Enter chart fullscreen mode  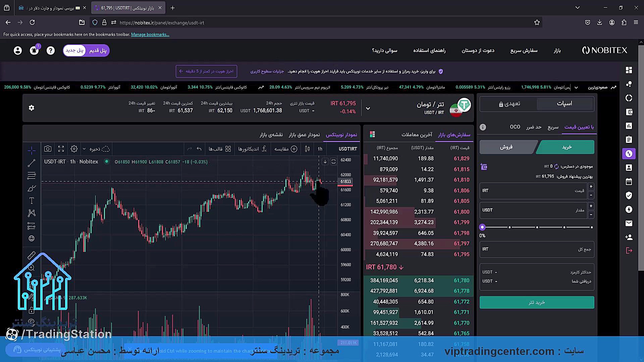click(x=61, y=149)
